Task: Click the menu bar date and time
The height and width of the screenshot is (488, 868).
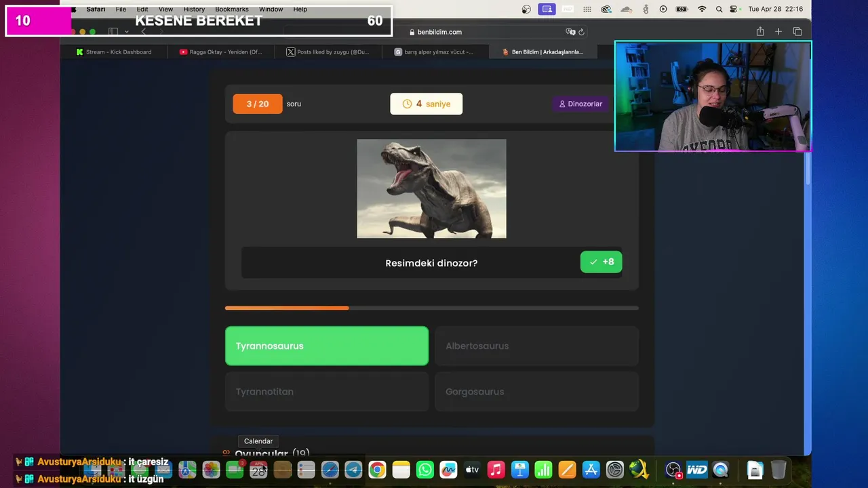Action: pos(775,9)
